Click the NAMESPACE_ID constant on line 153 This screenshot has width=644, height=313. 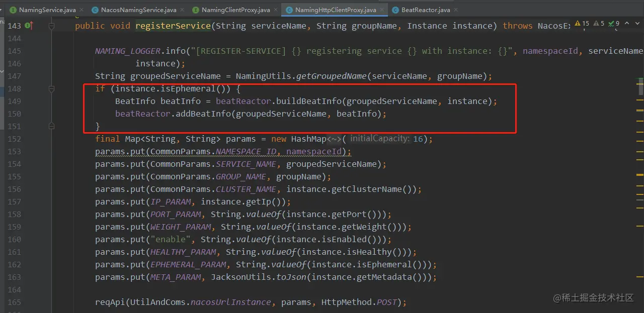pyautogui.click(x=246, y=152)
